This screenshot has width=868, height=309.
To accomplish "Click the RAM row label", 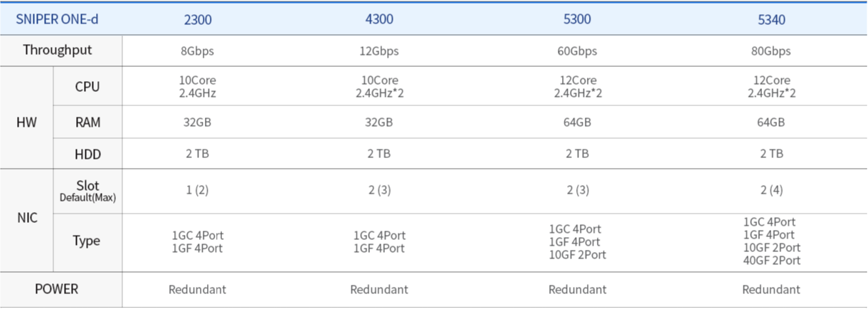I will pyautogui.click(x=88, y=122).
